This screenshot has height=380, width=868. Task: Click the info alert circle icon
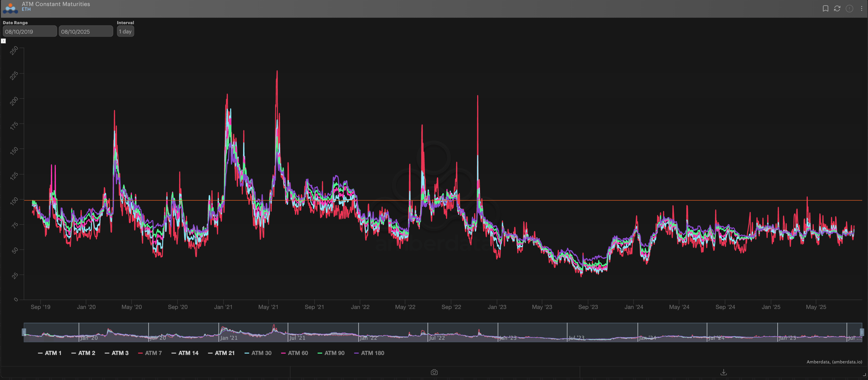(849, 8)
